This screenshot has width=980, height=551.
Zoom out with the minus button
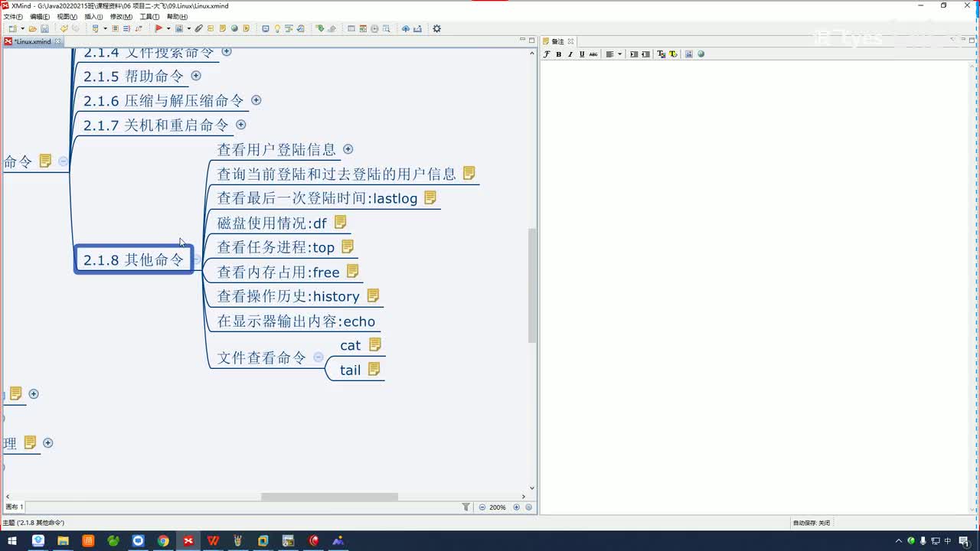click(482, 507)
